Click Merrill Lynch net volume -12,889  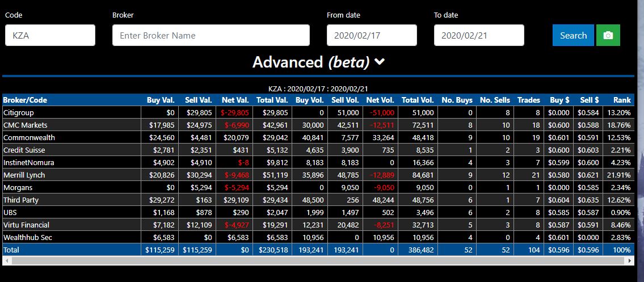click(x=382, y=175)
